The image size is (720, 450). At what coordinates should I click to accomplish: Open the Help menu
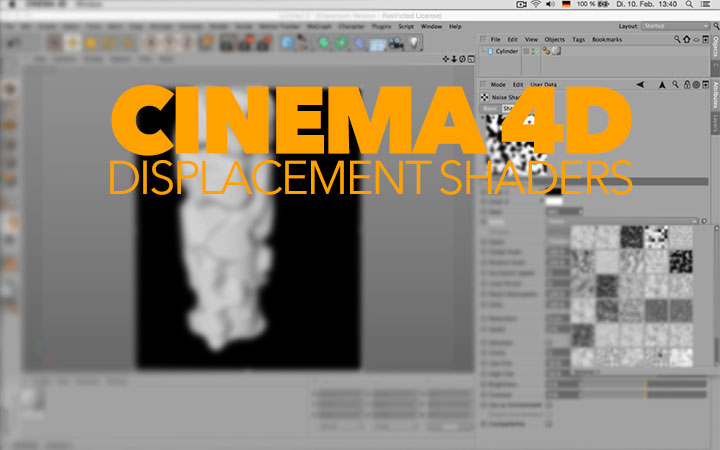(x=455, y=27)
